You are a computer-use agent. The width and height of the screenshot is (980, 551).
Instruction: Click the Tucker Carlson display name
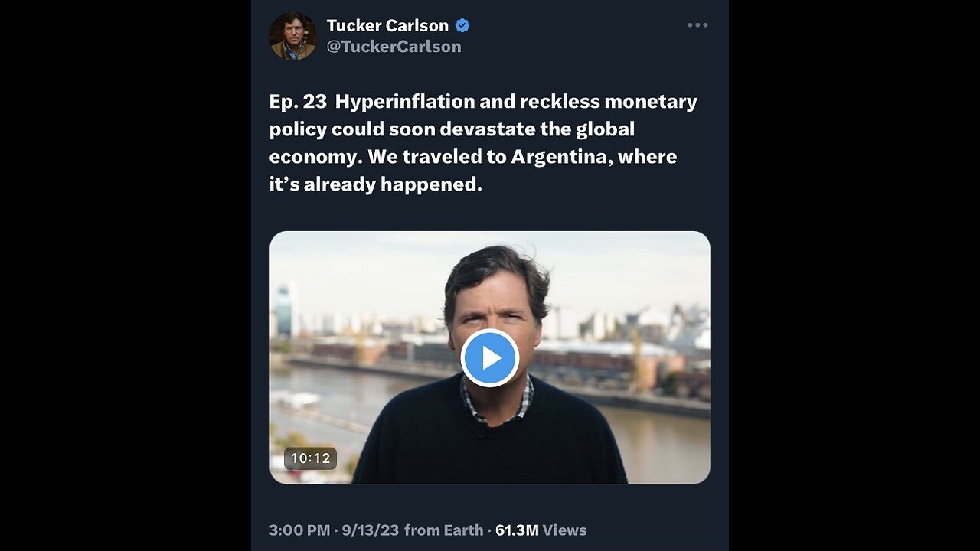[387, 25]
